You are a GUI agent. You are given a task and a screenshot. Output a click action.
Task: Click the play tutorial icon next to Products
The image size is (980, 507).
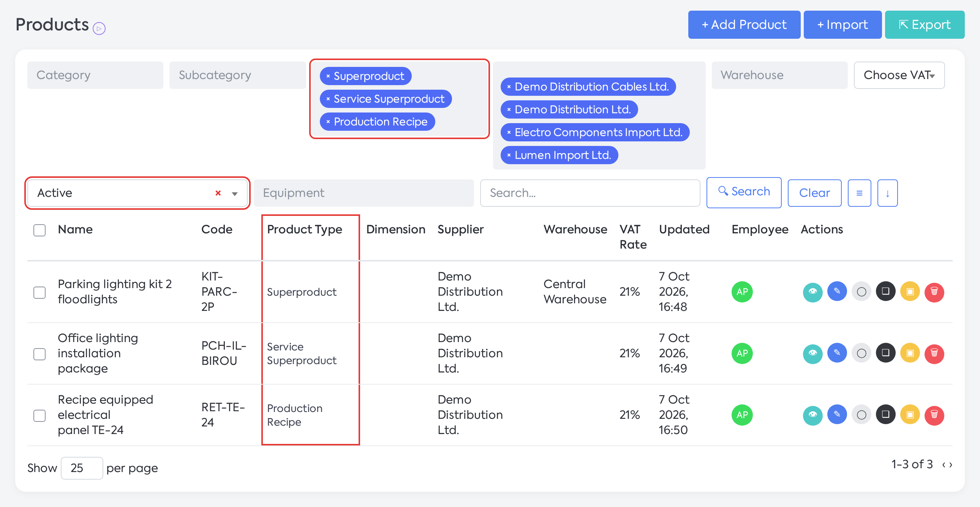(99, 28)
